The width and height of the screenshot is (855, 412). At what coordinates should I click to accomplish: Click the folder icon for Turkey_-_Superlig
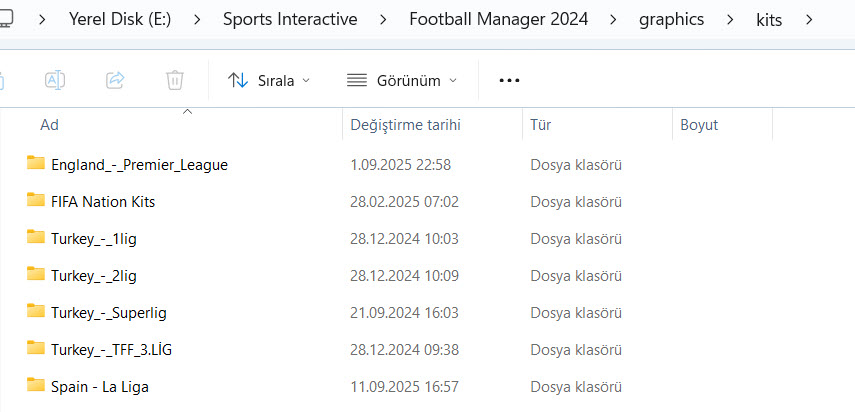[x=36, y=312]
